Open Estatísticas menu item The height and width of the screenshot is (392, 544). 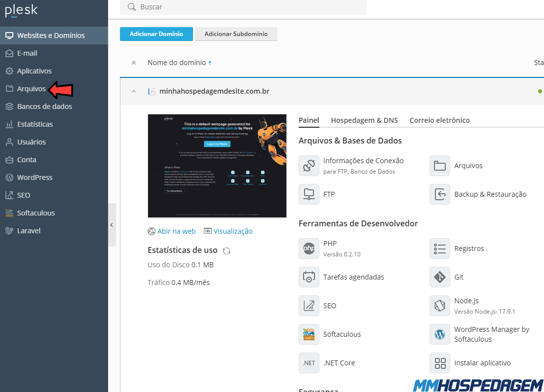54,124
